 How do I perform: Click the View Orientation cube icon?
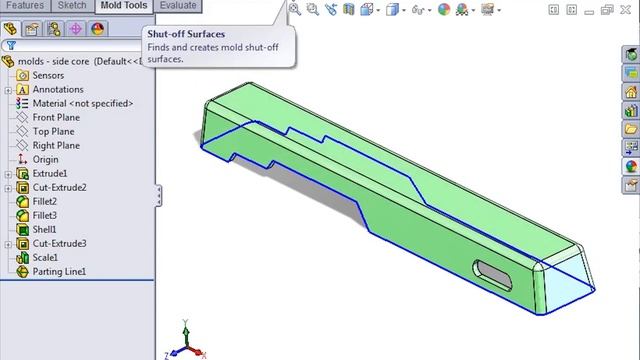(367, 9)
